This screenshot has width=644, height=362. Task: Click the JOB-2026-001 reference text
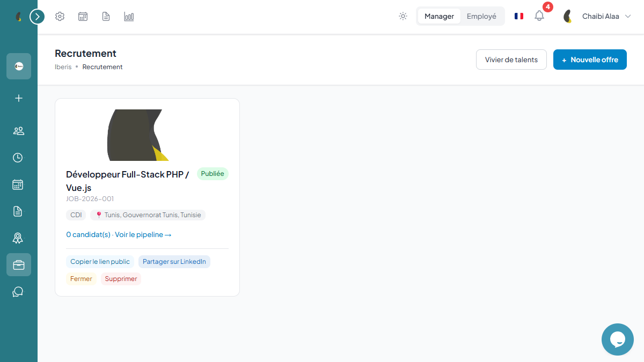90,199
